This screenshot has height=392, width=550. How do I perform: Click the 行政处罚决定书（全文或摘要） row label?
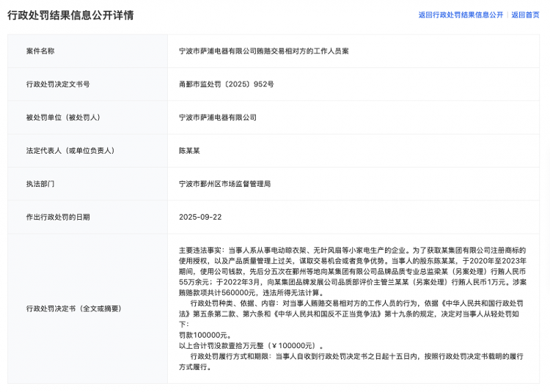pos(73,308)
